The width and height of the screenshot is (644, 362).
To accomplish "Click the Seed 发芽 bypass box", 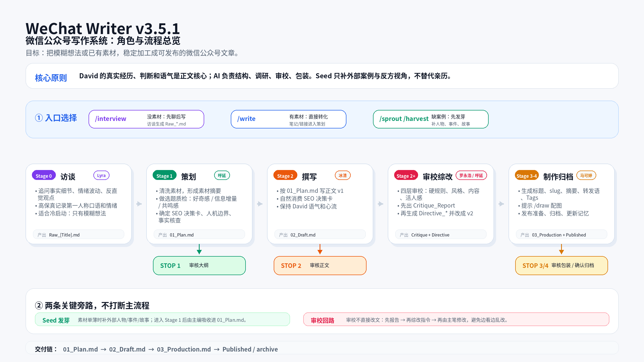I will pyautogui.click(x=162, y=319).
